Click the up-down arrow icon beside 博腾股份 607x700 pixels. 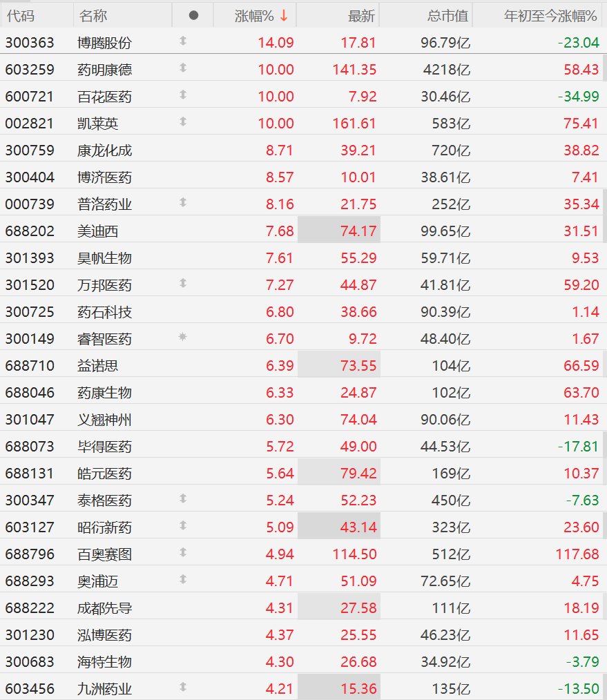pos(183,41)
